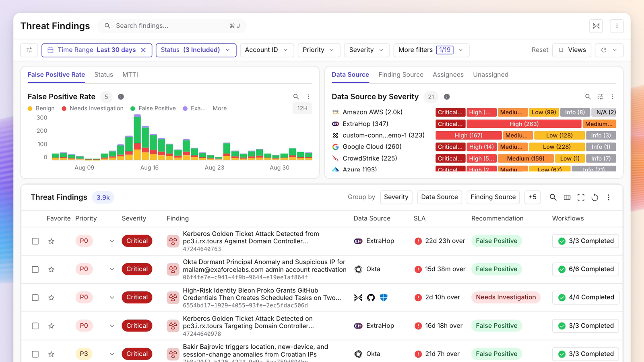Switch to the Finding Source tab
This screenshot has height=362, width=644.
(x=401, y=75)
